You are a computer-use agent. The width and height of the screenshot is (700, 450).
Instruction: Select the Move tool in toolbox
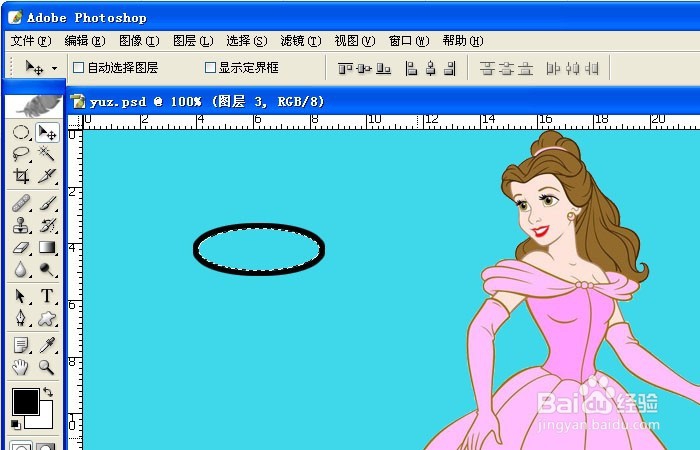(47, 133)
